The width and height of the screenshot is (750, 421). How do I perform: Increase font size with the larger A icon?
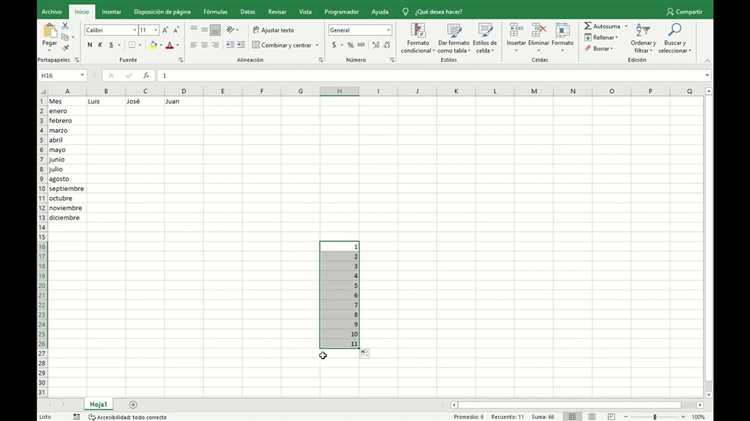click(x=165, y=30)
